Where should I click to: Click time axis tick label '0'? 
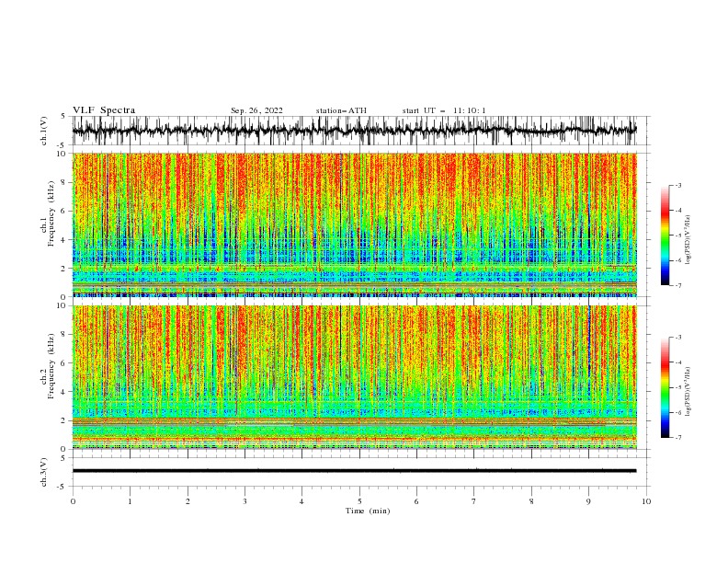pos(73,501)
